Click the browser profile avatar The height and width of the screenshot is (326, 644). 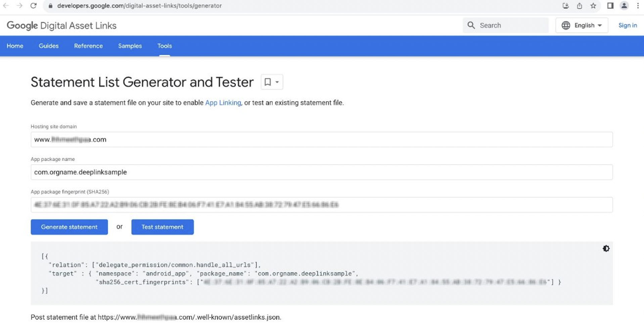point(624,6)
